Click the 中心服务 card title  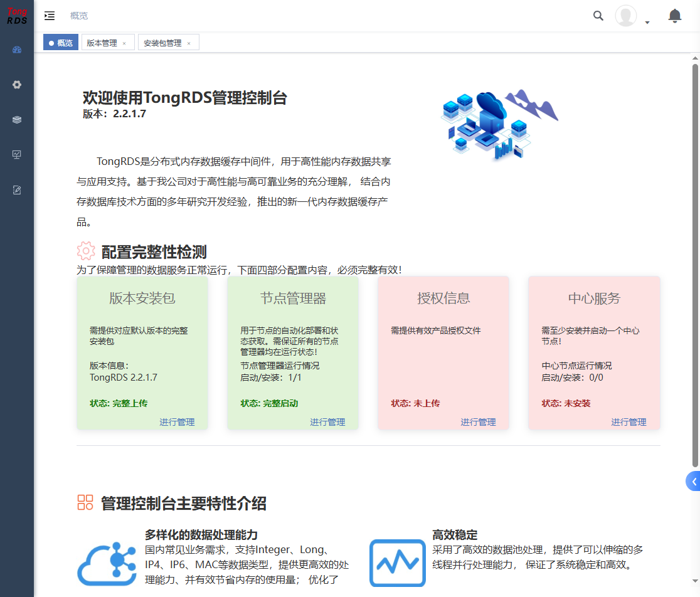594,298
